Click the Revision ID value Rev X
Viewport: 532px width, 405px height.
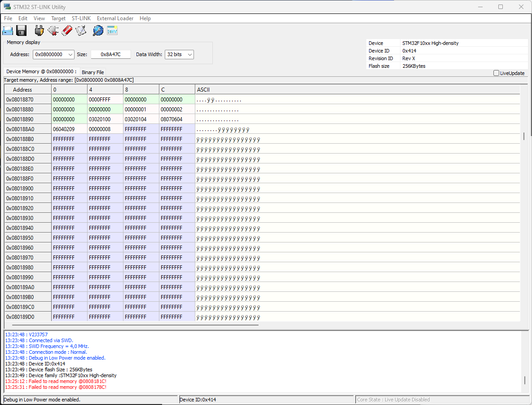pyautogui.click(x=409, y=58)
